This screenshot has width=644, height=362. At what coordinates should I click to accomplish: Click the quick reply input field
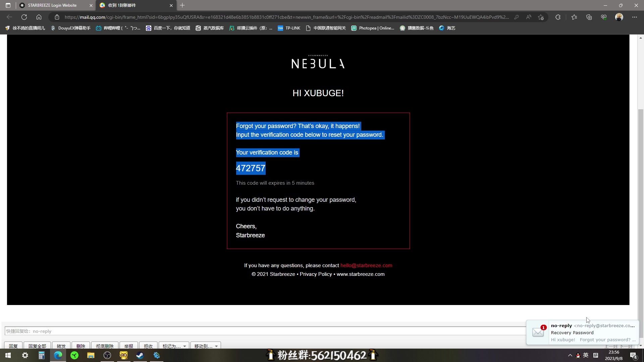265,331
